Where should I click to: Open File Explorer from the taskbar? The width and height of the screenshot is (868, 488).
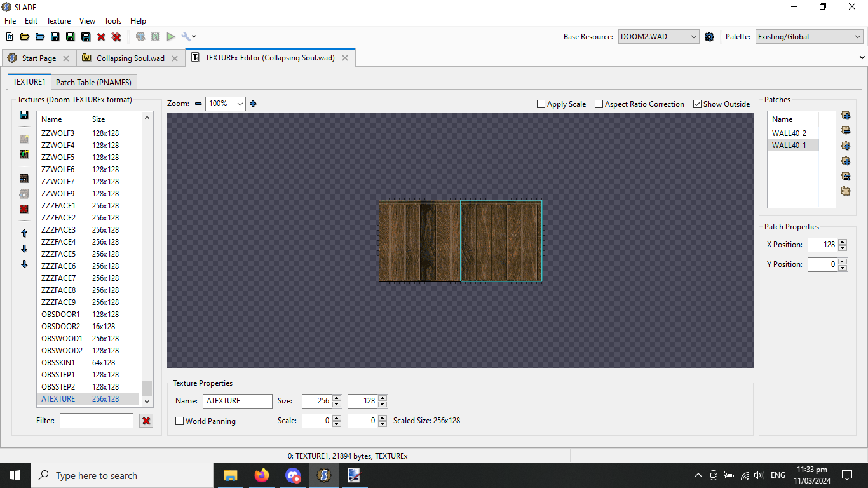click(230, 475)
